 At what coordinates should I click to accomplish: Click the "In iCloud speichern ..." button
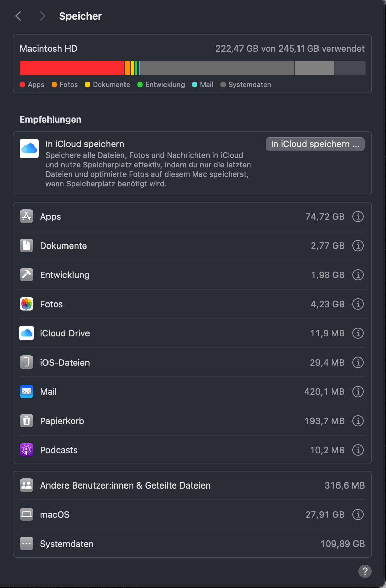tap(315, 144)
